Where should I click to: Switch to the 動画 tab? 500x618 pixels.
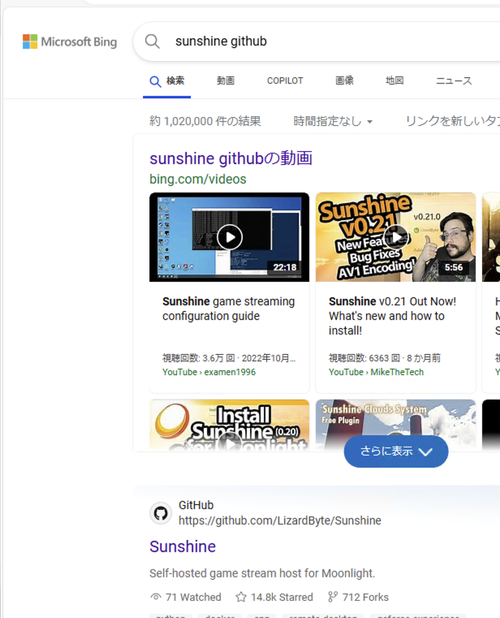(226, 80)
